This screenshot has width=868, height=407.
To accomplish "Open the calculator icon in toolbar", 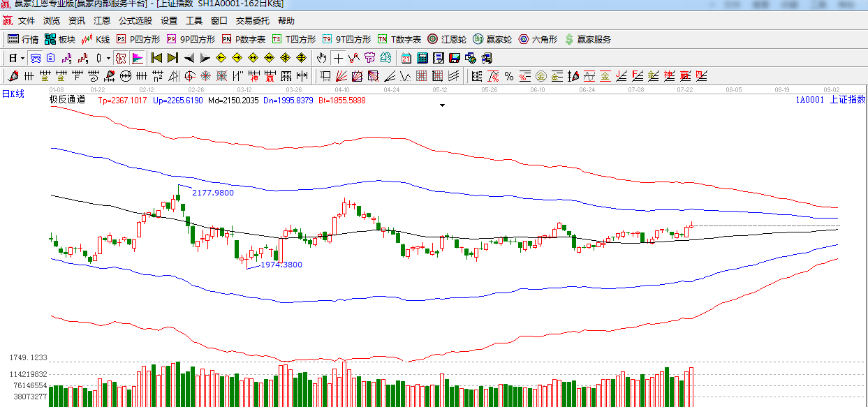I will click(422, 58).
